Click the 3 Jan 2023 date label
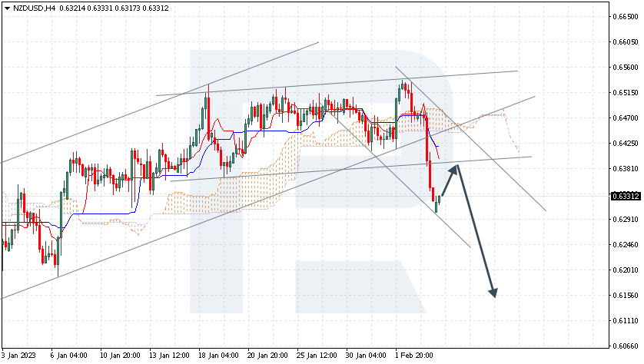Viewport: 644px width, 364px height. (18, 356)
